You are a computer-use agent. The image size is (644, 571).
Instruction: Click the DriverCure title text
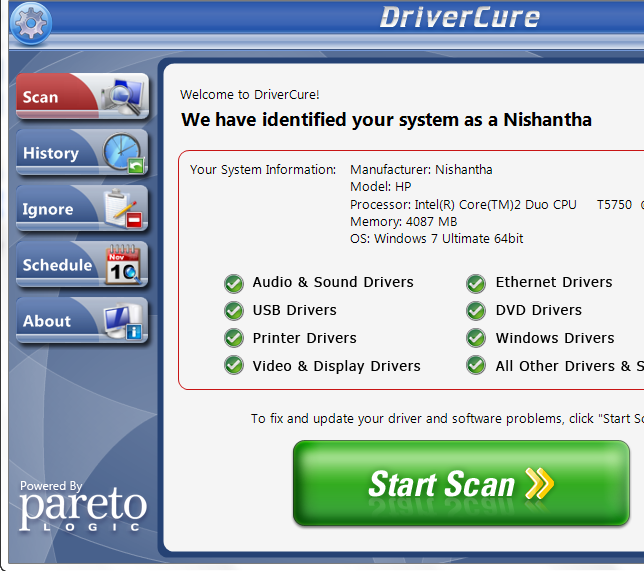(460, 17)
